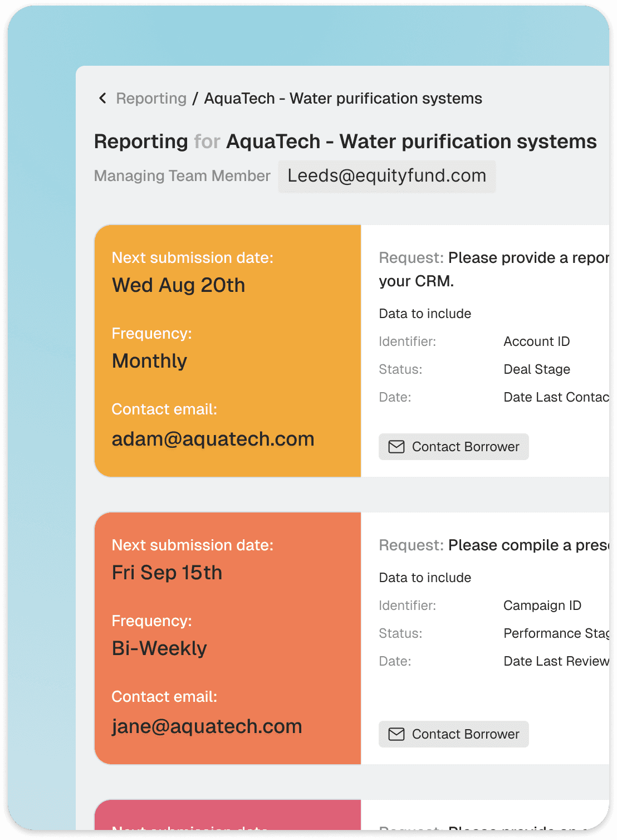Click envelope icon in first Contact Borrower button
This screenshot has height=840, width=617.
(396, 447)
